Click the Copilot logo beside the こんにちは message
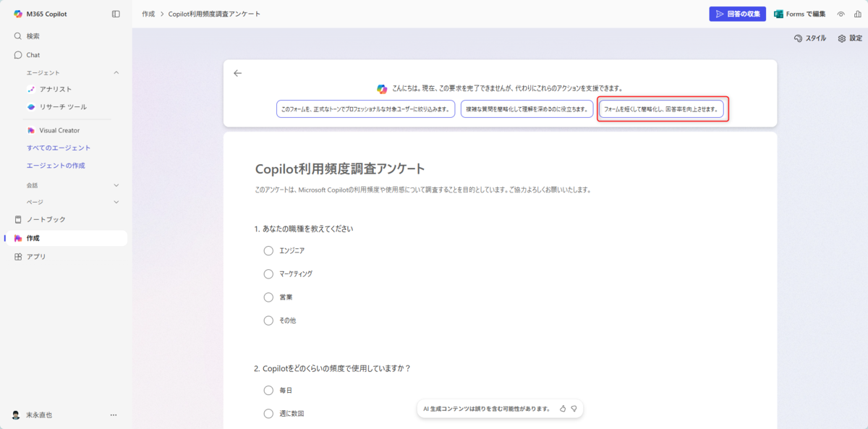The height and width of the screenshot is (429, 868). [382, 89]
